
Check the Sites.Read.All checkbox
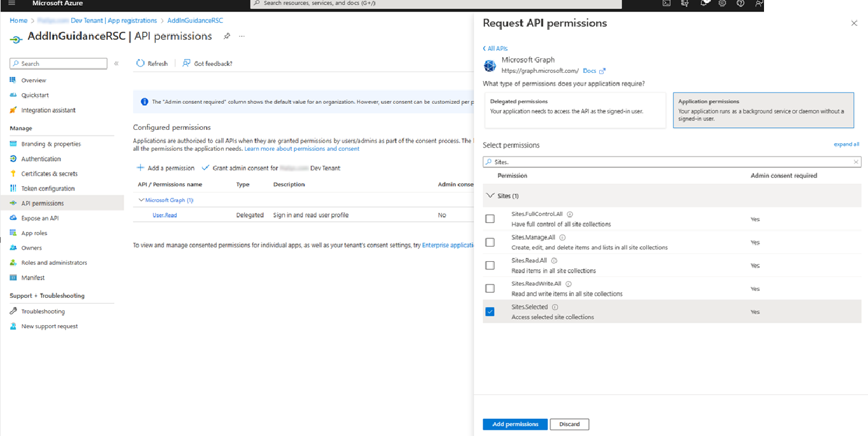tap(489, 266)
